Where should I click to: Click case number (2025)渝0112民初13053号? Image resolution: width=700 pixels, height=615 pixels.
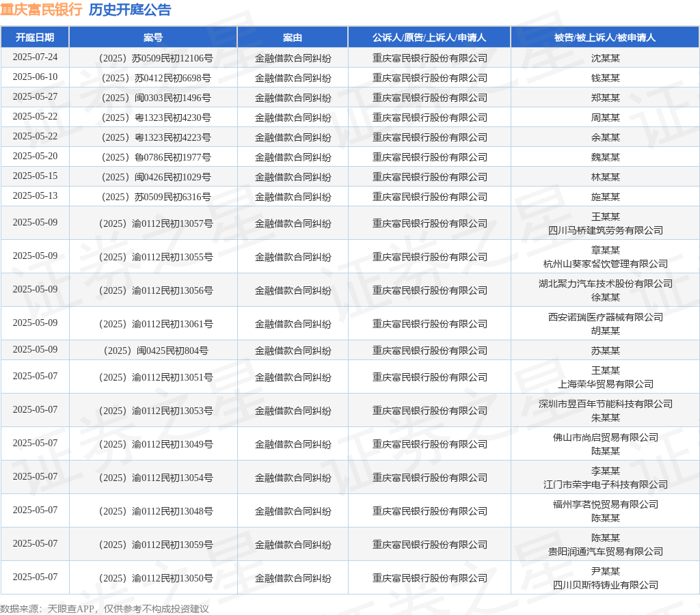155,411
